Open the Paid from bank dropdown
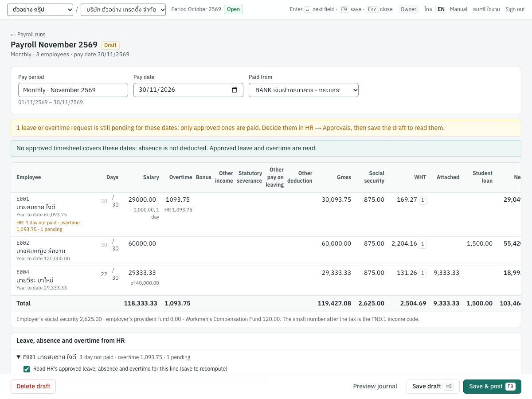The width and height of the screenshot is (532, 399). pos(304,90)
